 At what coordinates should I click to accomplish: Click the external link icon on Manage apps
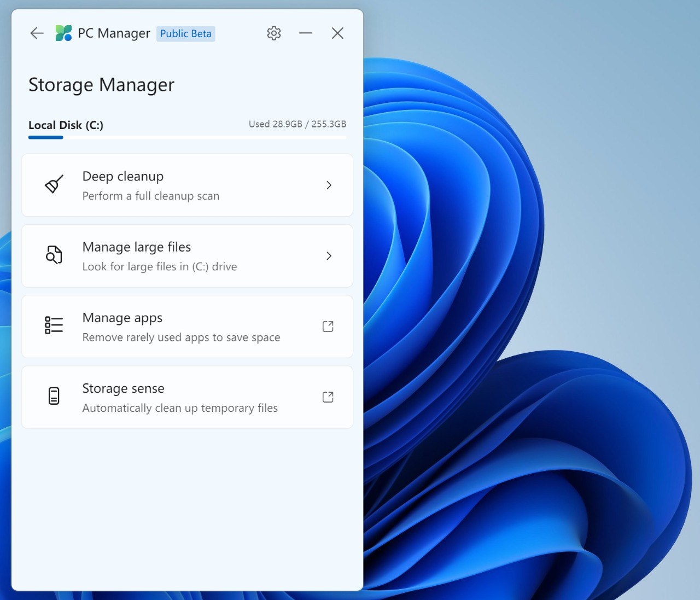click(328, 326)
